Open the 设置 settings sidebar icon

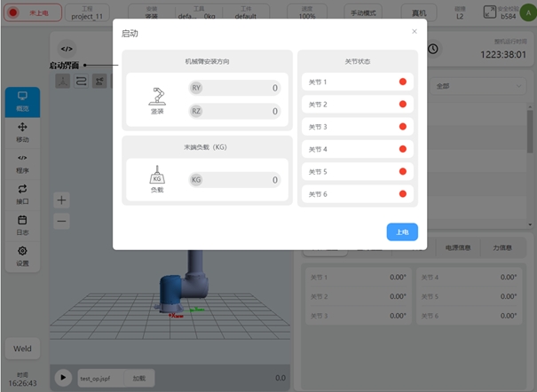point(22,255)
